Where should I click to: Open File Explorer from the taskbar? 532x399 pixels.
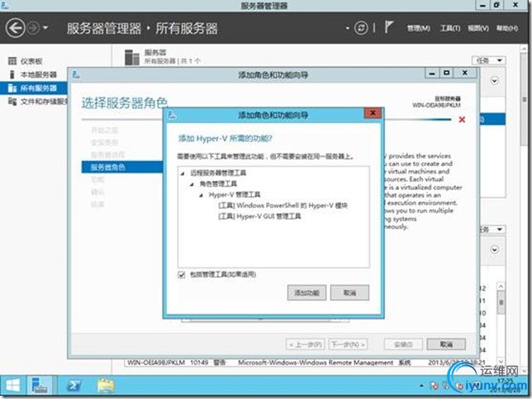pos(106,386)
